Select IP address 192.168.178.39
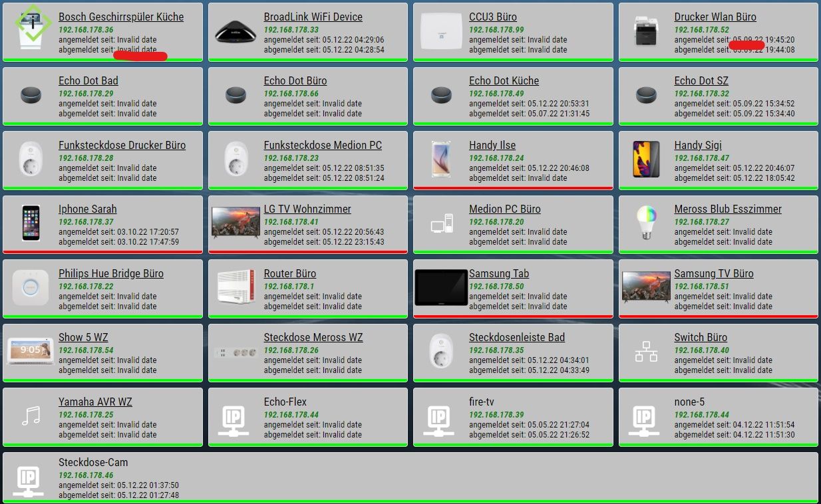 496,415
